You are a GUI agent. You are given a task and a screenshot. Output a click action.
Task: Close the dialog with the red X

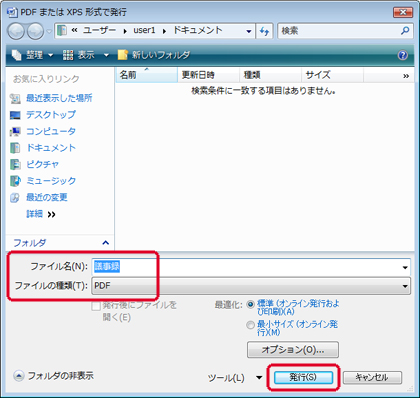click(x=403, y=12)
